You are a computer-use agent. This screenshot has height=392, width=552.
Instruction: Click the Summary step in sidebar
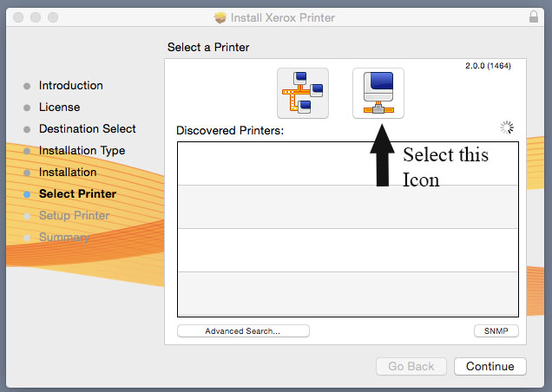point(64,238)
